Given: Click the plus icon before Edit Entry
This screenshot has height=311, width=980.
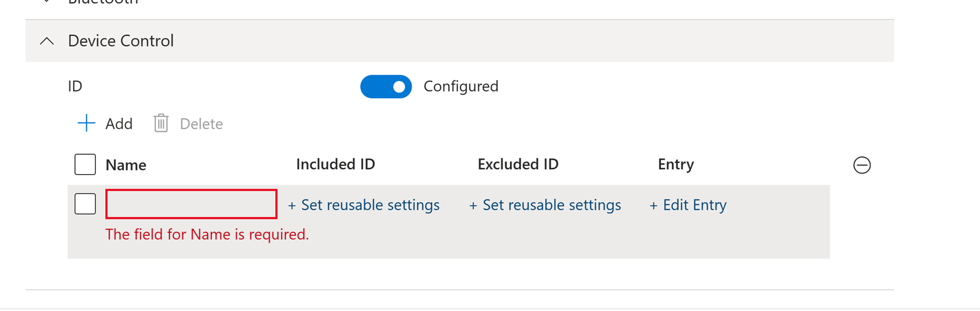Looking at the screenshot, I should [653, 205].
